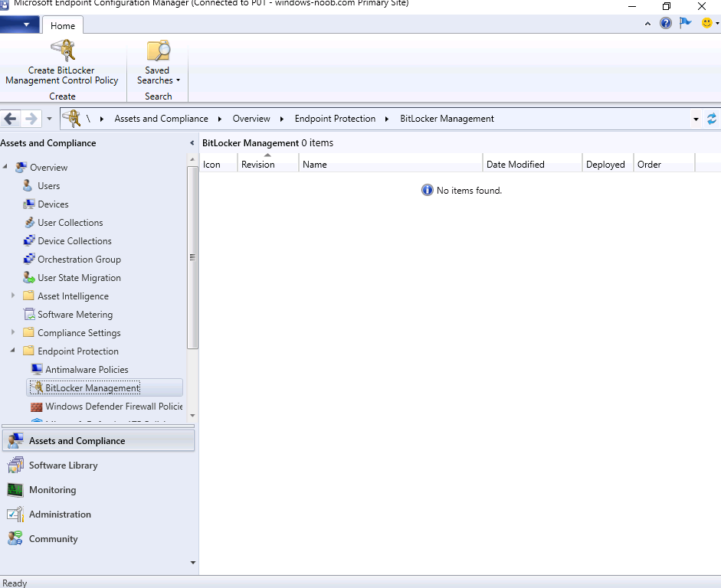The height and width of the screenshot is (588, 721).
Task: Click Assets and Compliance in the breadcrumb
Action: tap(162, 119)
